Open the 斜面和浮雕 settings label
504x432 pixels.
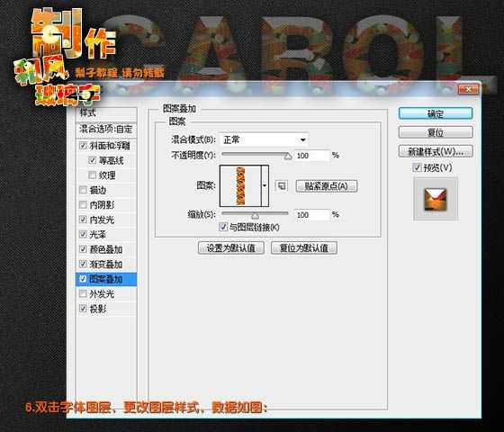click(x=110, y=146)
